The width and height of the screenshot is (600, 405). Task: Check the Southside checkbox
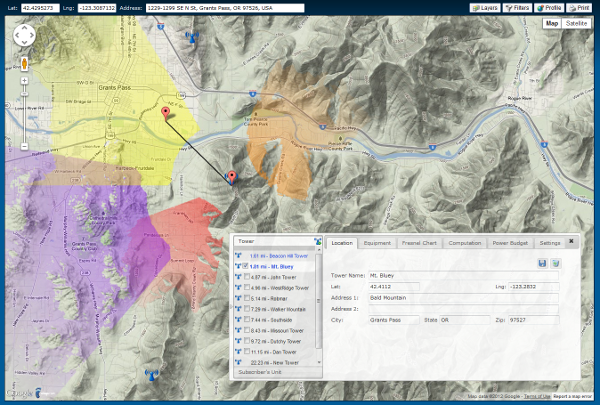(247, 319)
